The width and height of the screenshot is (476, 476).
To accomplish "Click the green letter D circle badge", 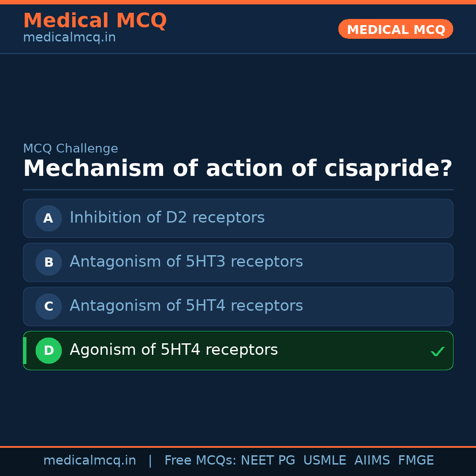I will (48, 350).
